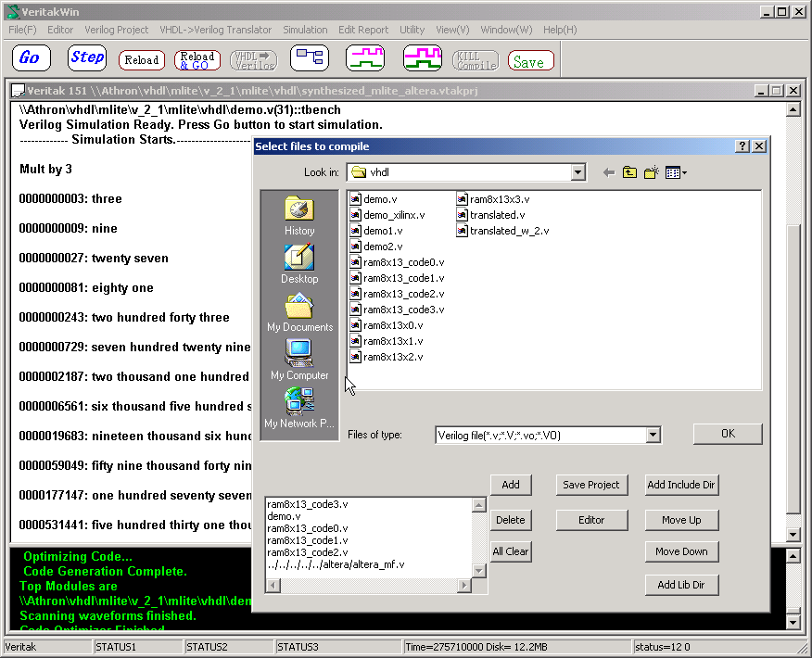Go back to the previous folder
The width and height of the screenshot is (812, 658).
tap(609, 172)
